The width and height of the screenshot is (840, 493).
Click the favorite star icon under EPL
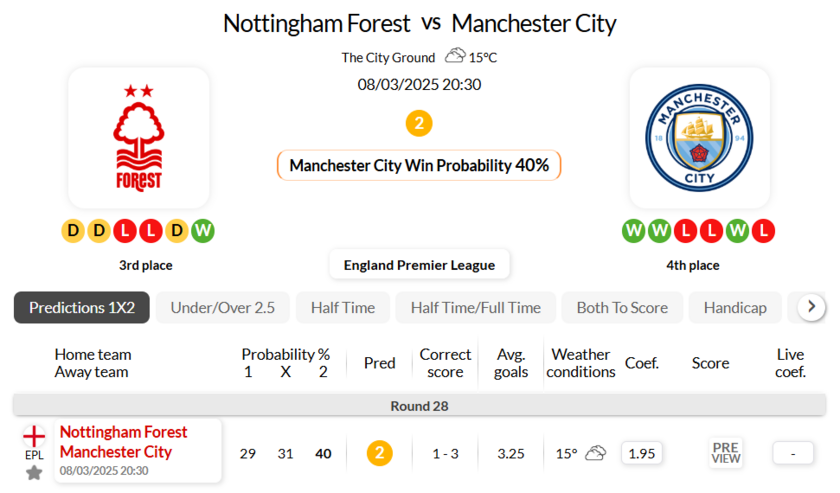tap(34, 472)
